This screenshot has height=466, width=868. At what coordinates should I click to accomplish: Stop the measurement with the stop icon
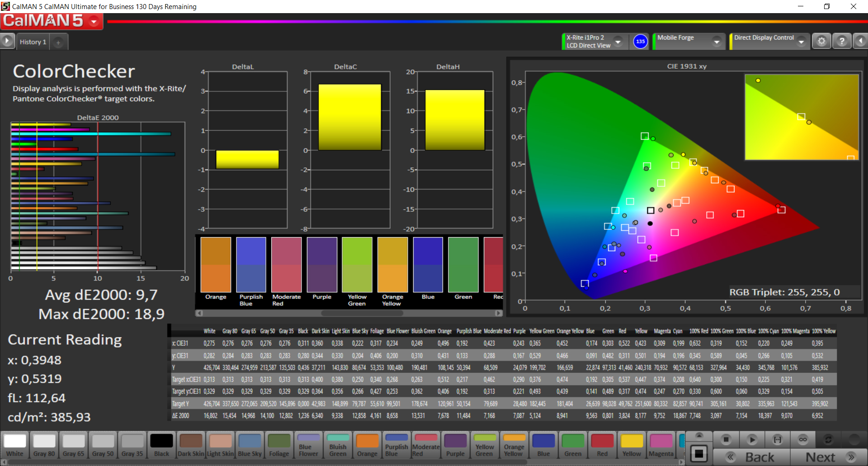click(726, 439)
